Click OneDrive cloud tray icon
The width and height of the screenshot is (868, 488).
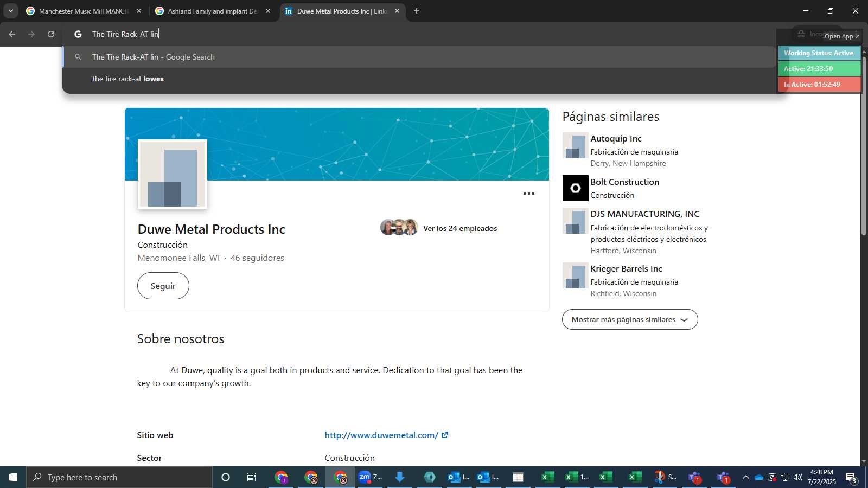[x=759, y=477]
